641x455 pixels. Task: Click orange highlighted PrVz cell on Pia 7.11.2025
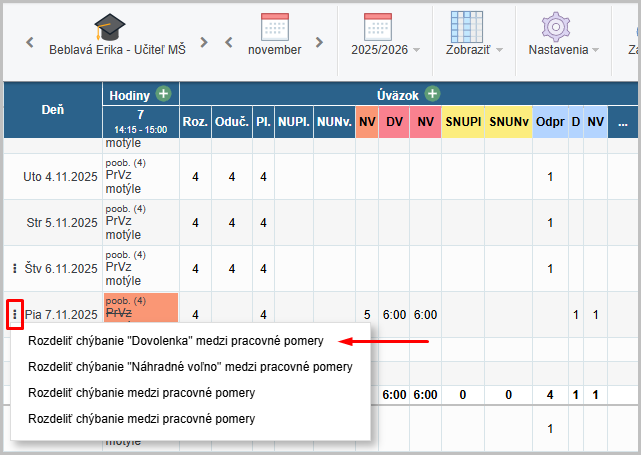pos(140,307)
